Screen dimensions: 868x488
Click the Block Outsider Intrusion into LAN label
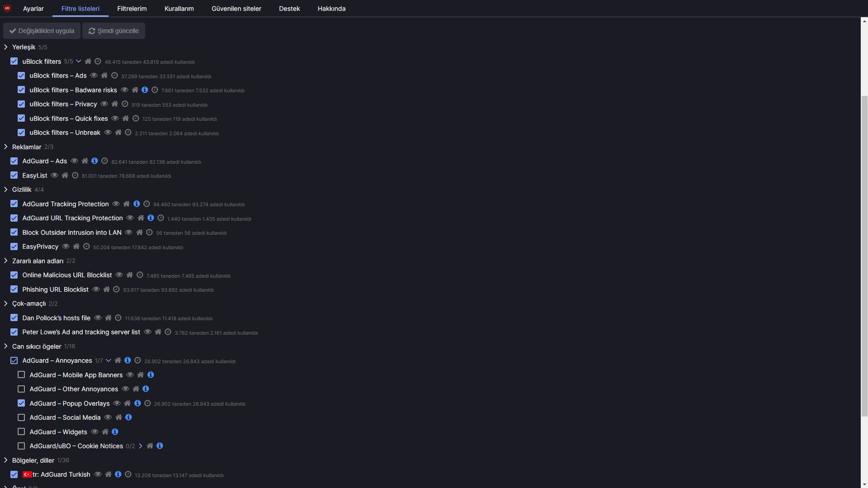click(x=72, y=232)
